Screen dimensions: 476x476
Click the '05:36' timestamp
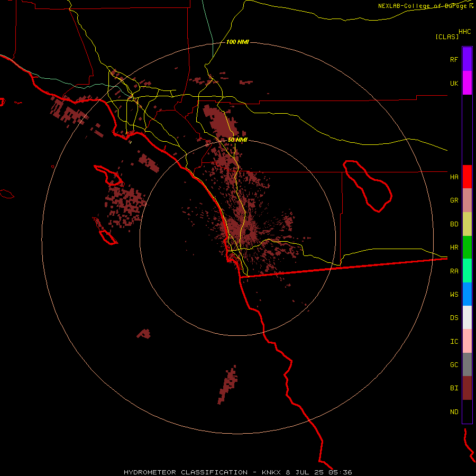[x=340, y=472]
